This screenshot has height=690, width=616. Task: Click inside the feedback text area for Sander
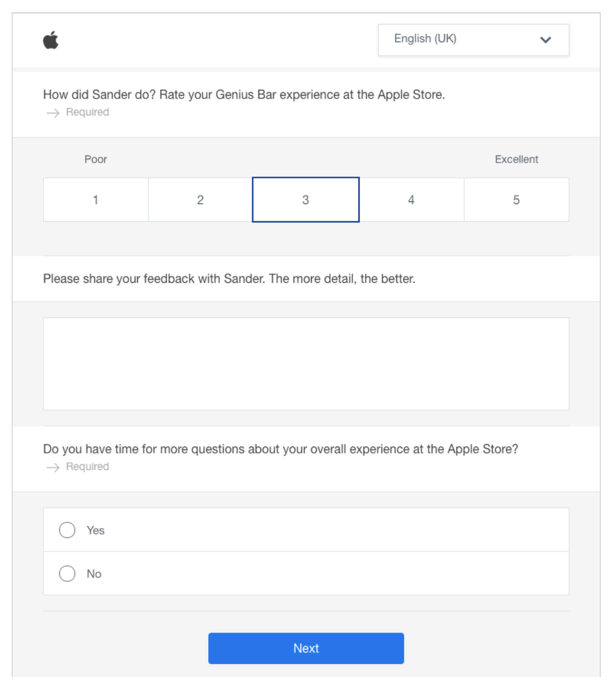[x=306, y=364]
